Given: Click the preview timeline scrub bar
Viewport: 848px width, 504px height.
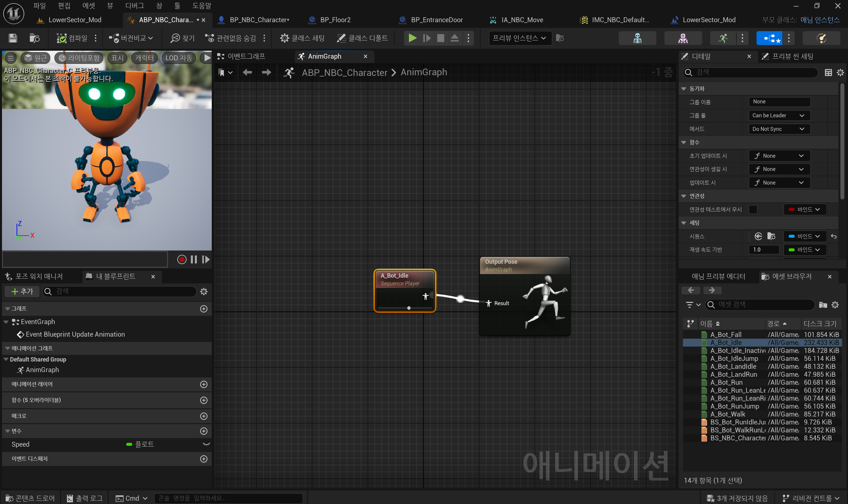Looking at the screenshot, I should pyautogui.click(x=85, y=259).
